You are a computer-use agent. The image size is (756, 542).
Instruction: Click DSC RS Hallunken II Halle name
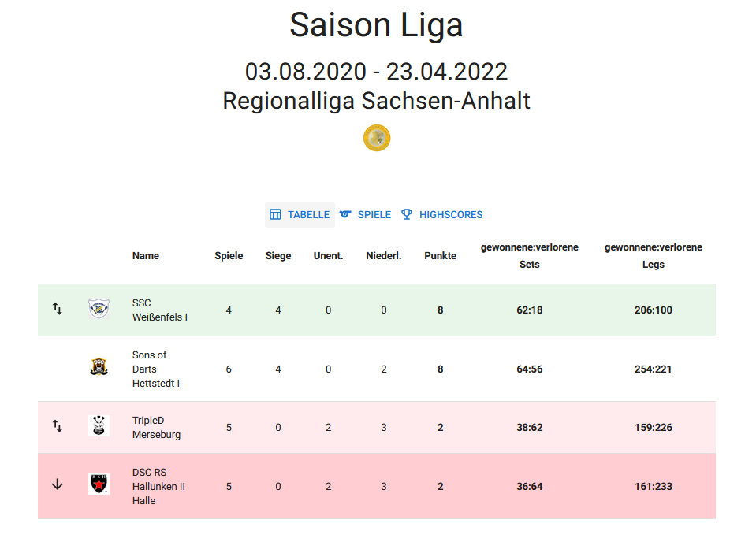click(158, 487)
